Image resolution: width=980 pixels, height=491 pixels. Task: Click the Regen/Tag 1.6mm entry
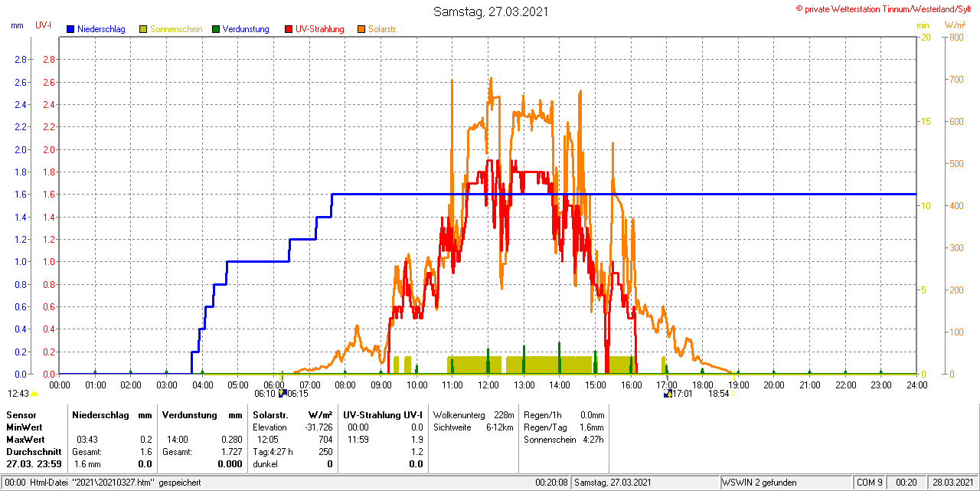click(x=563, y=427)
